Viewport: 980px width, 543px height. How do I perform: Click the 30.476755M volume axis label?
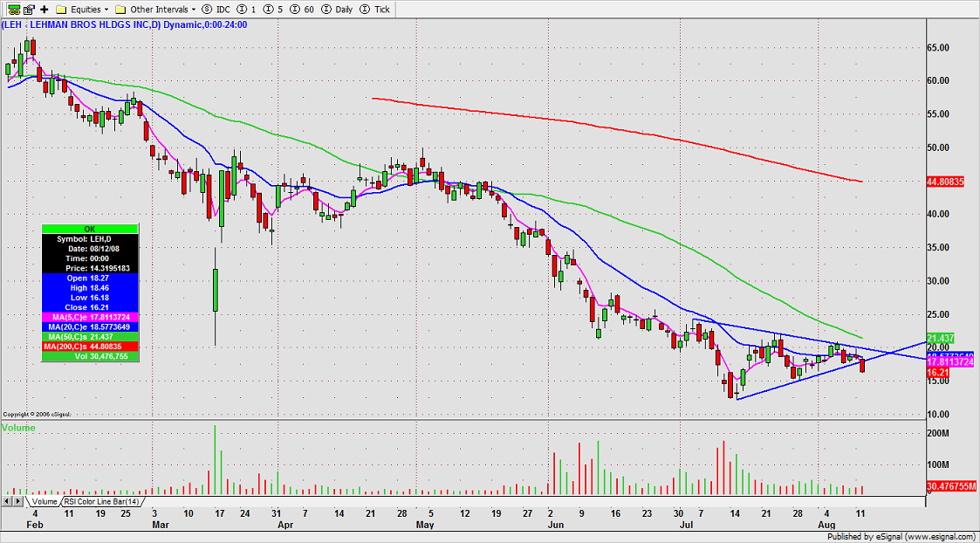(951, 485)
